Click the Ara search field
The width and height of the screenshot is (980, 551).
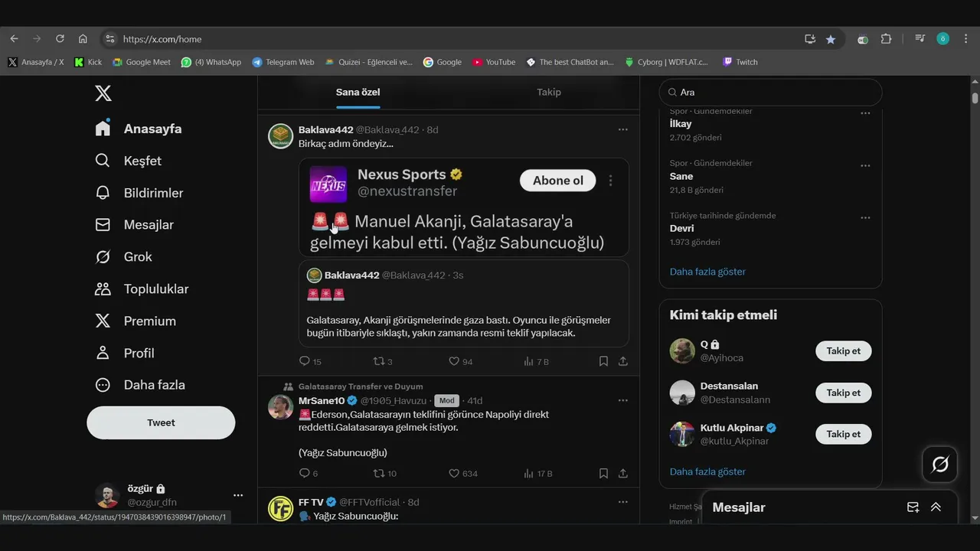tap(770, 92)
